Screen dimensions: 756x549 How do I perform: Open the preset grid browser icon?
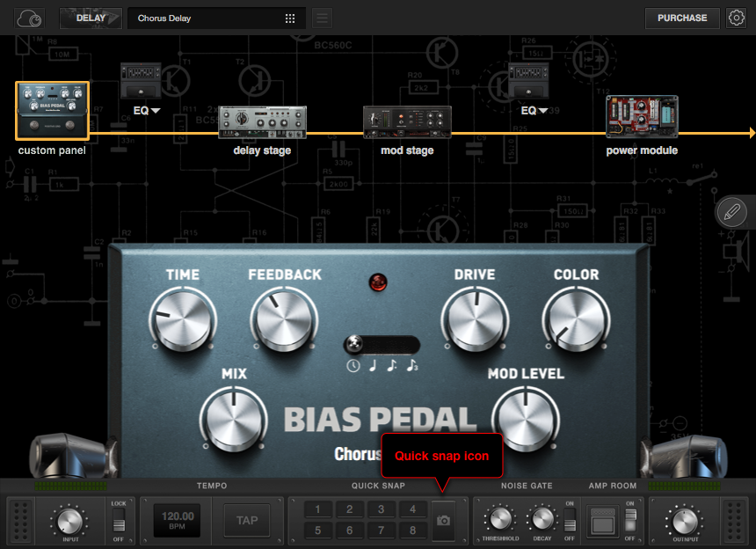pos(290,18)
